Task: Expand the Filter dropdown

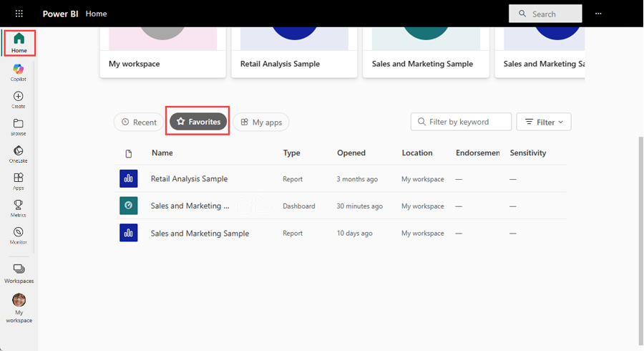Action: pos(544,122)
